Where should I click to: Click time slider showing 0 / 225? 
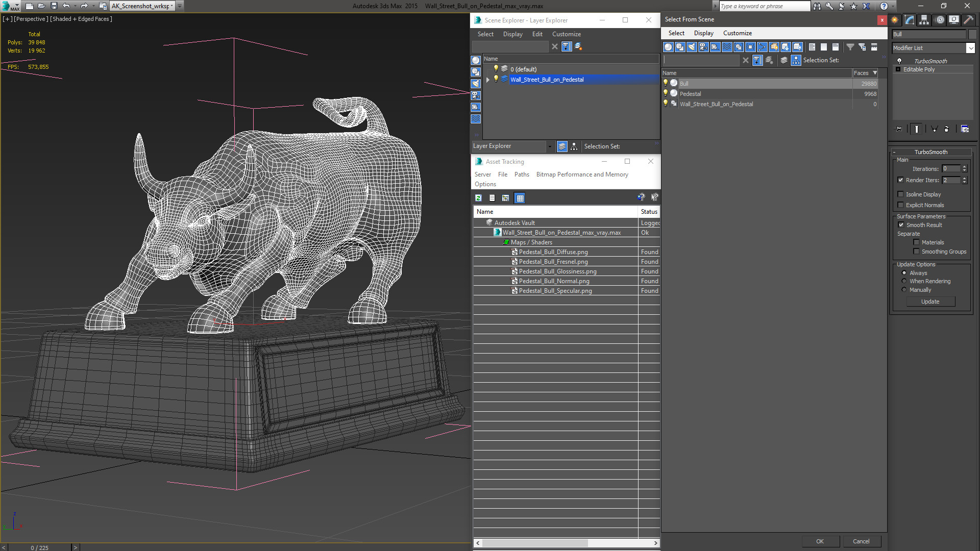pyautogui.click(x=39, y=547)
